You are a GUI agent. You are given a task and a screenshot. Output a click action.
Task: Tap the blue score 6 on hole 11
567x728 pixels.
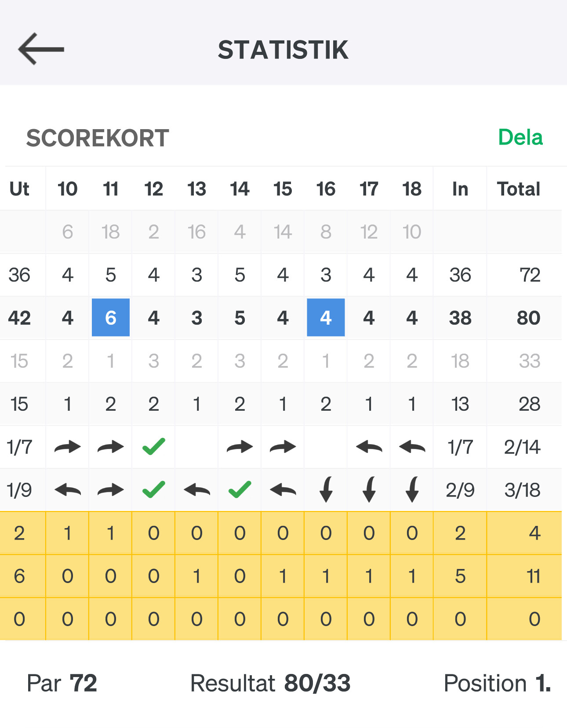coord(111,317)
